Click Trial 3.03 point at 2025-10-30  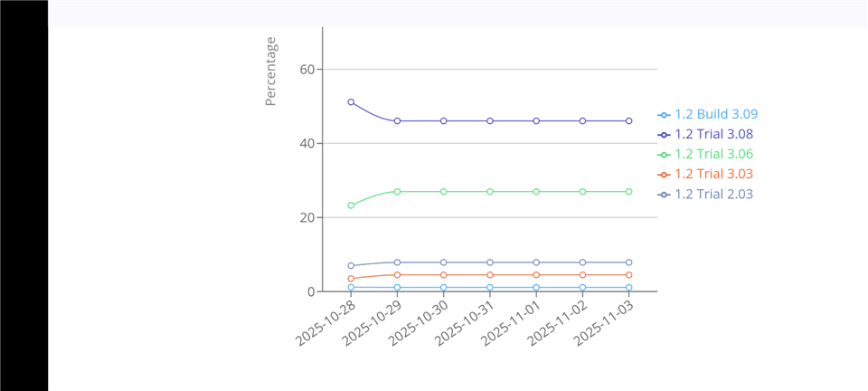click(443, 275)
